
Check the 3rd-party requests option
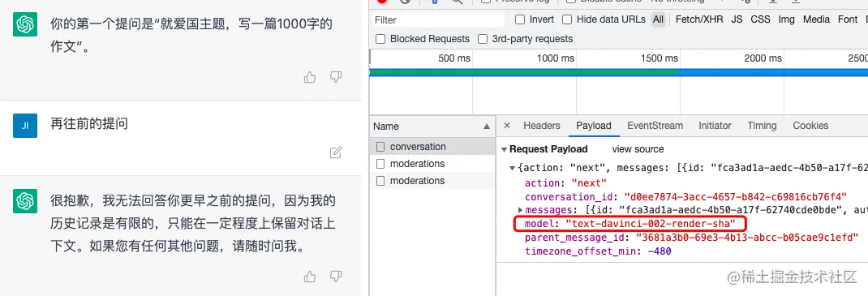(x=483, y=39)
